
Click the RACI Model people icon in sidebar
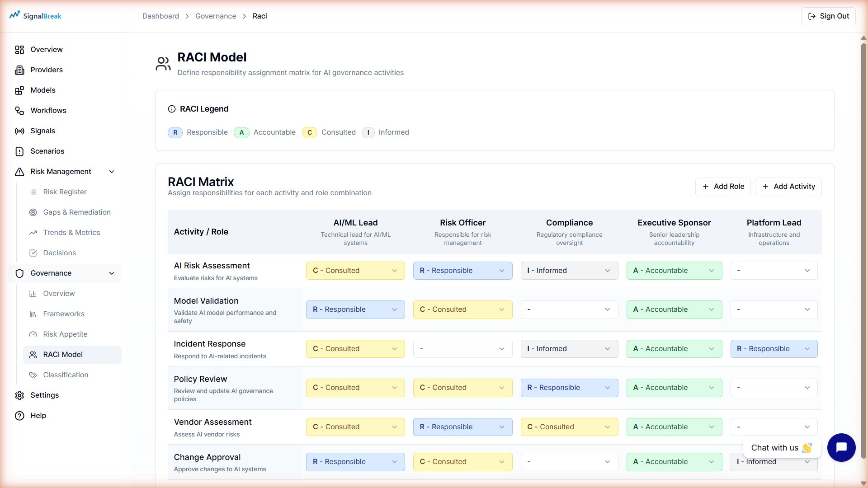pos(33,355)
